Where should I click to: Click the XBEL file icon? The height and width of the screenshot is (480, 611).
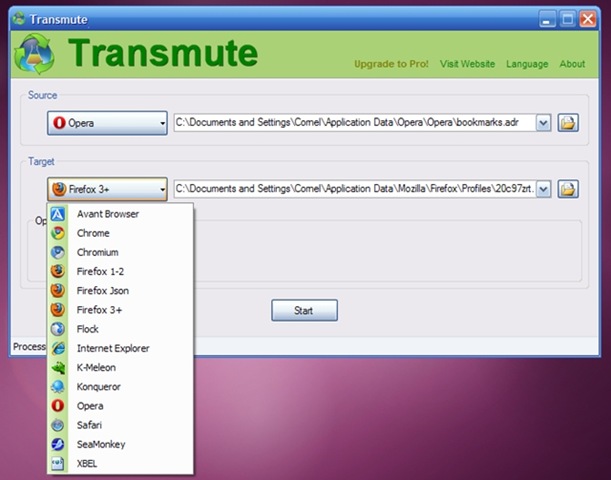tap(58, 464)
